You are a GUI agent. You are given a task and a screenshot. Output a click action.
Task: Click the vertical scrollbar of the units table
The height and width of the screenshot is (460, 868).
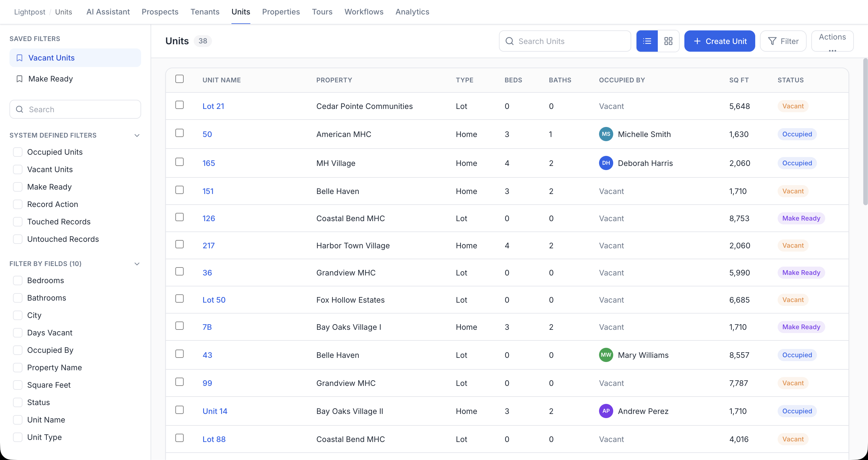(865, 131)
